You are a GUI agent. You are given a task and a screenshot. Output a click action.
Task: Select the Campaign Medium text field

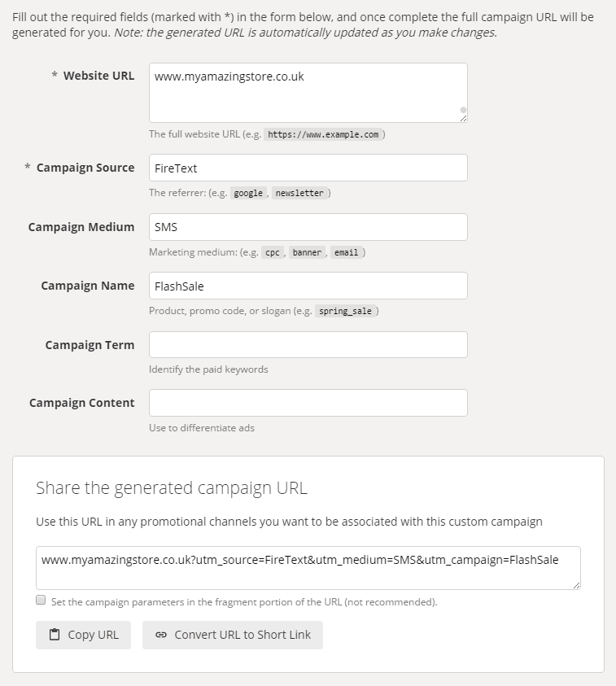308,227
